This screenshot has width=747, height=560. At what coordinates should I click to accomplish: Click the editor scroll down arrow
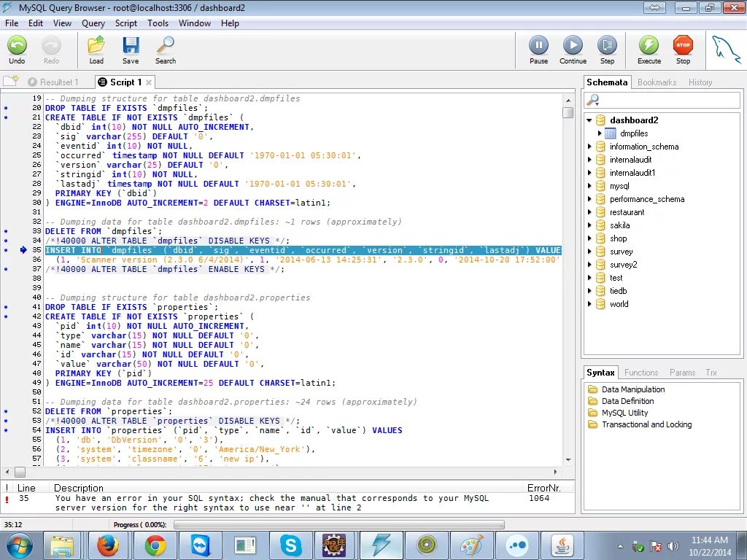(x=568, y=459)
